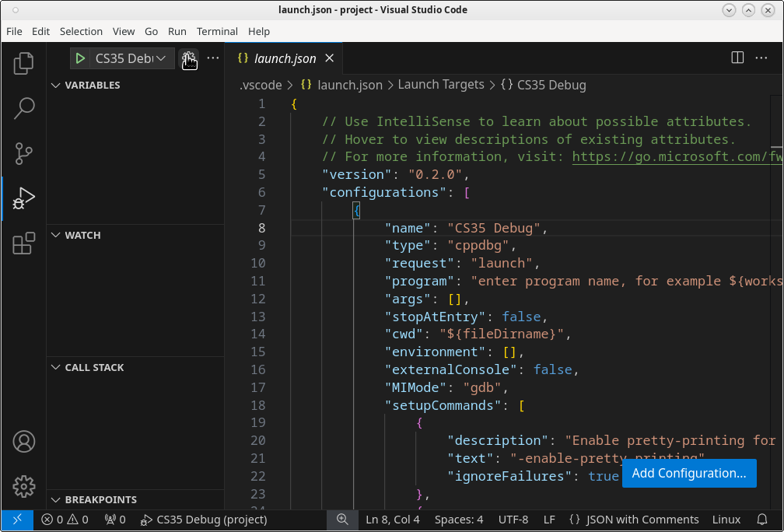Click the "configurations" key on line 6

click(384, 193)
